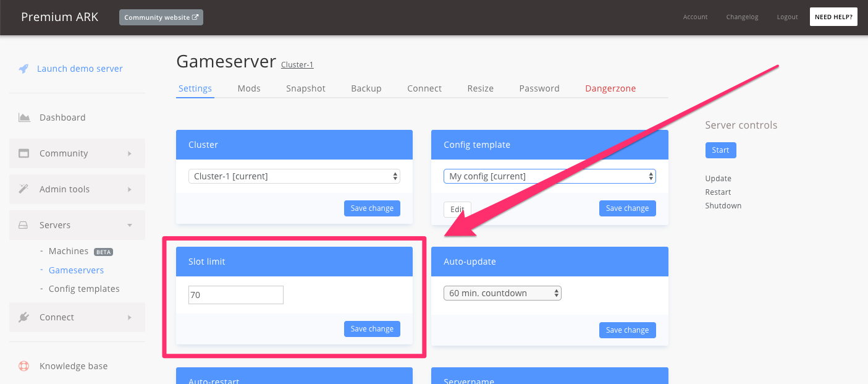Click the Cluster-1 link beside Gameserver title
868x384 pixels.
pyautogui.click(x=297, y=64)
